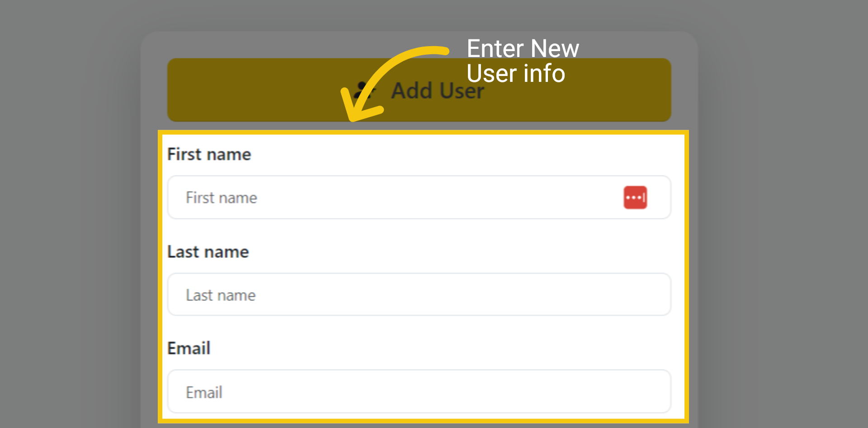Viewport: 868px width, 428px height.
Task: Click the Add User button
Action: (x=419, y=90)
